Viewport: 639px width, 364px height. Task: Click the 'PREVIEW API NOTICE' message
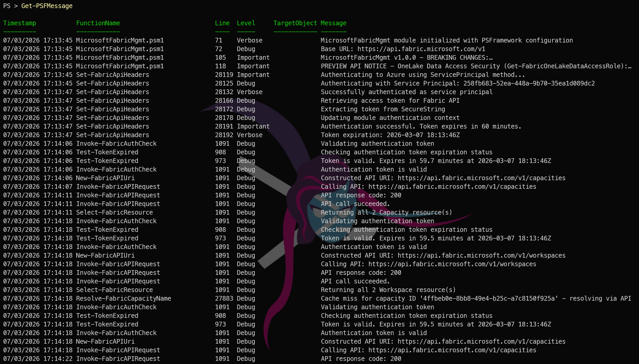tap(476, 66)
